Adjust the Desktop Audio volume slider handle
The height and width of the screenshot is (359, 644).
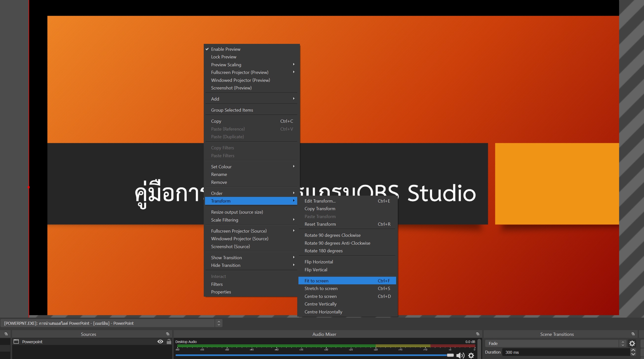click(450, 355)
